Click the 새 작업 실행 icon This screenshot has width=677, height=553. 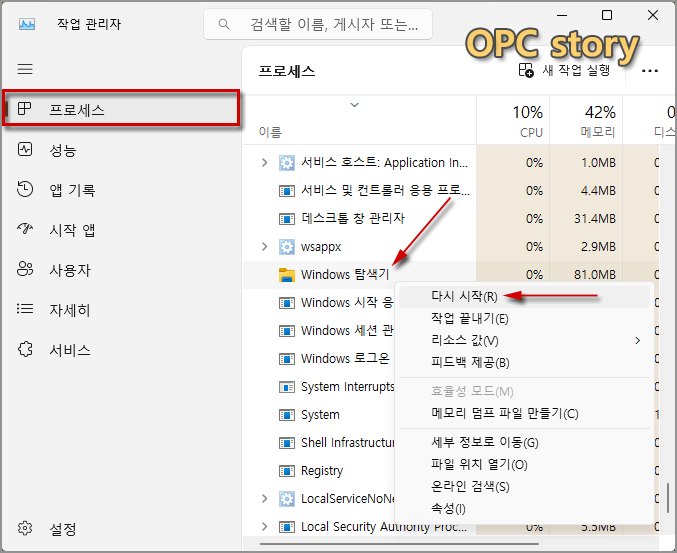click(526, 70)
